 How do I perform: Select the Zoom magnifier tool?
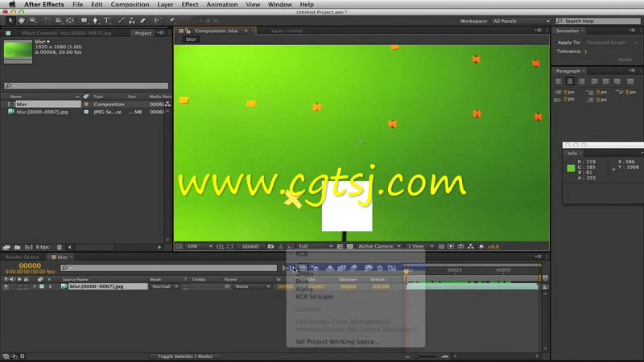(x=33, y=20)
